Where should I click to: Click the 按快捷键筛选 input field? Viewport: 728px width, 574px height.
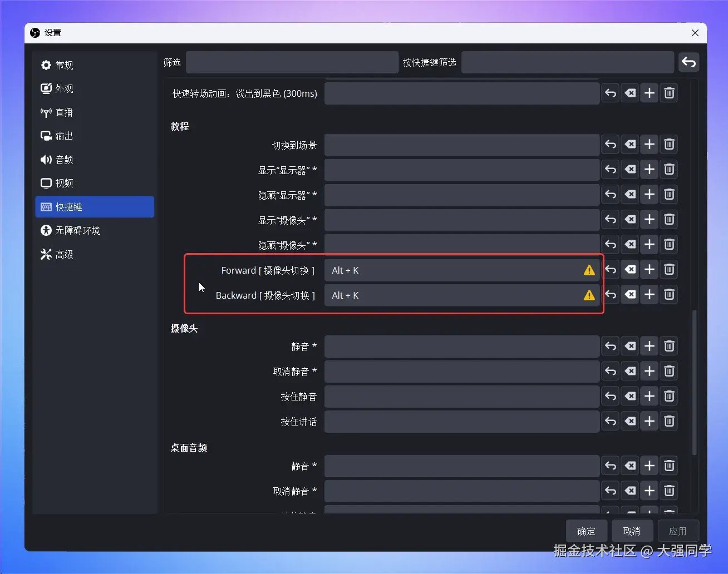pos(567,62)
